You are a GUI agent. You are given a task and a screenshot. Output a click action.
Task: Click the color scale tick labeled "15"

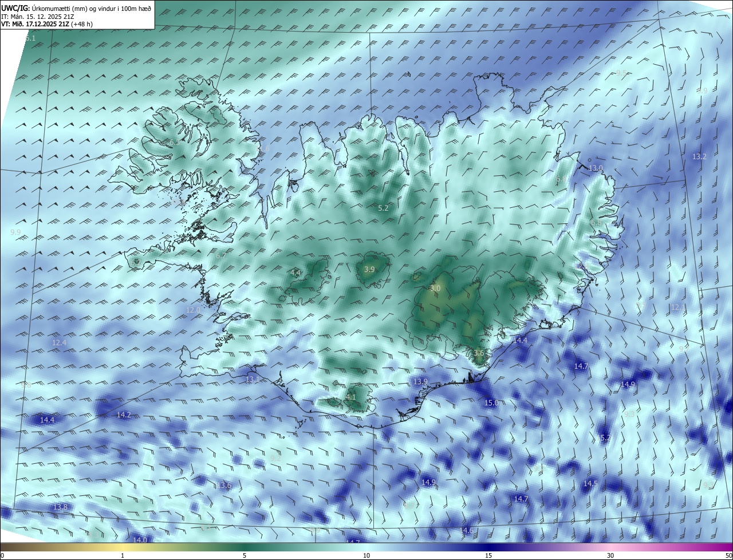(x=488, y=555)
